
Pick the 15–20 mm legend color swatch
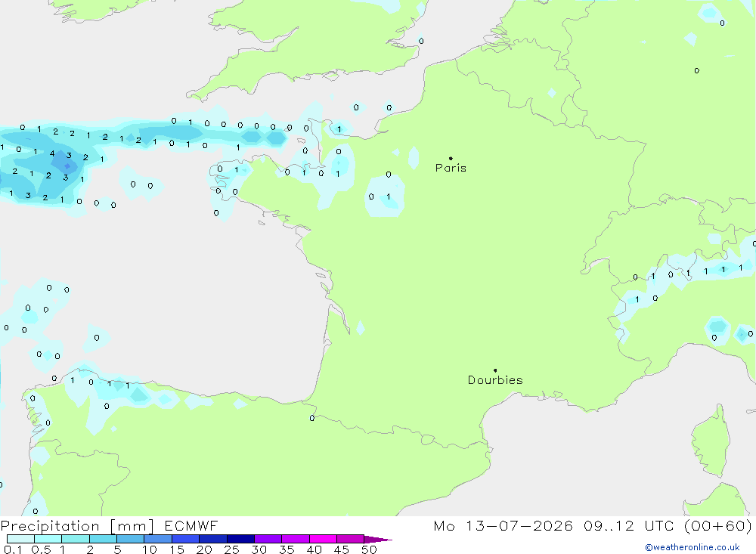(x=186, y=539)
